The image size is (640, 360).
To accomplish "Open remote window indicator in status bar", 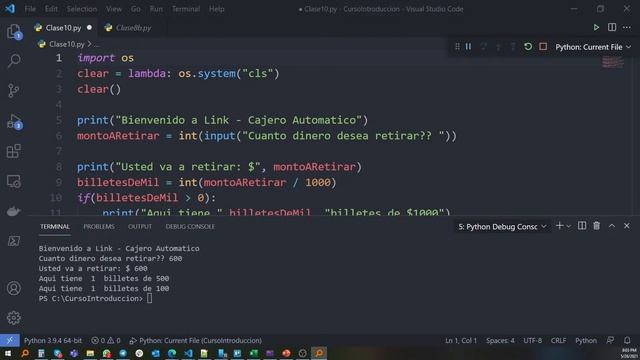I will click(9, 340).
